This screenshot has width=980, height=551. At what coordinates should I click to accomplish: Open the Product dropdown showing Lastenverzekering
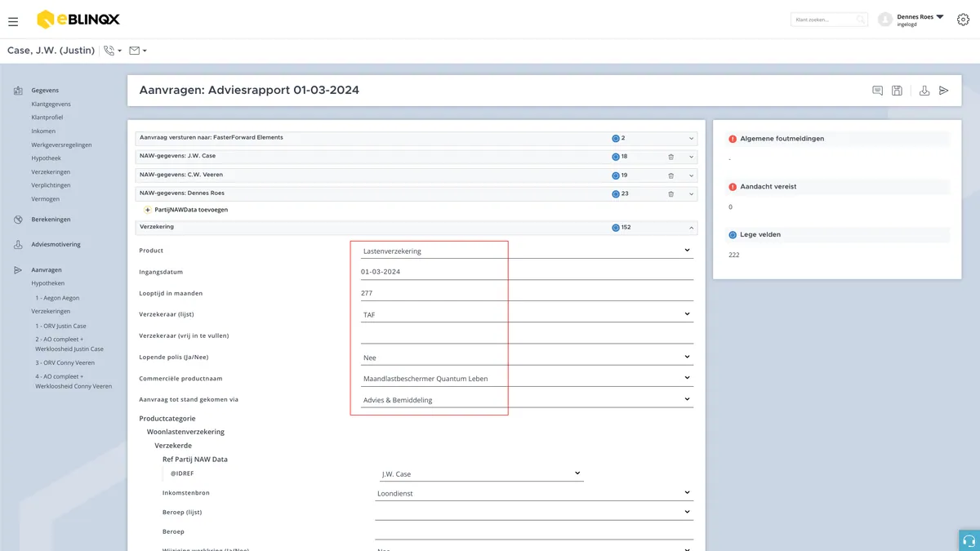(x=527, y=251)
